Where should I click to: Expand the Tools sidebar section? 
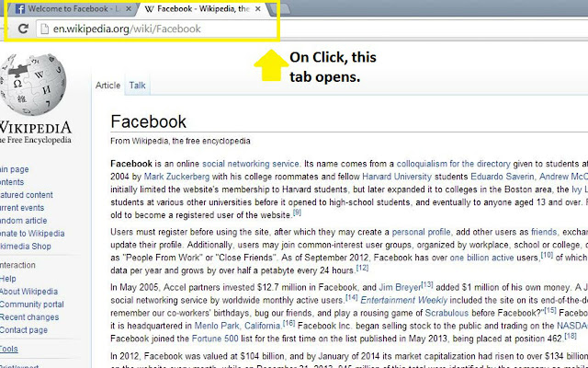pos(8,349)
